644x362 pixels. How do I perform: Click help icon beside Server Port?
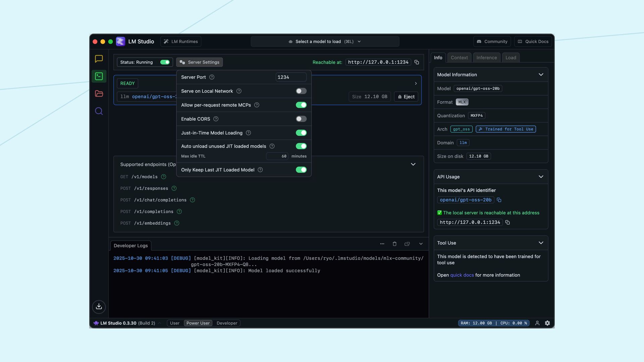212,77
